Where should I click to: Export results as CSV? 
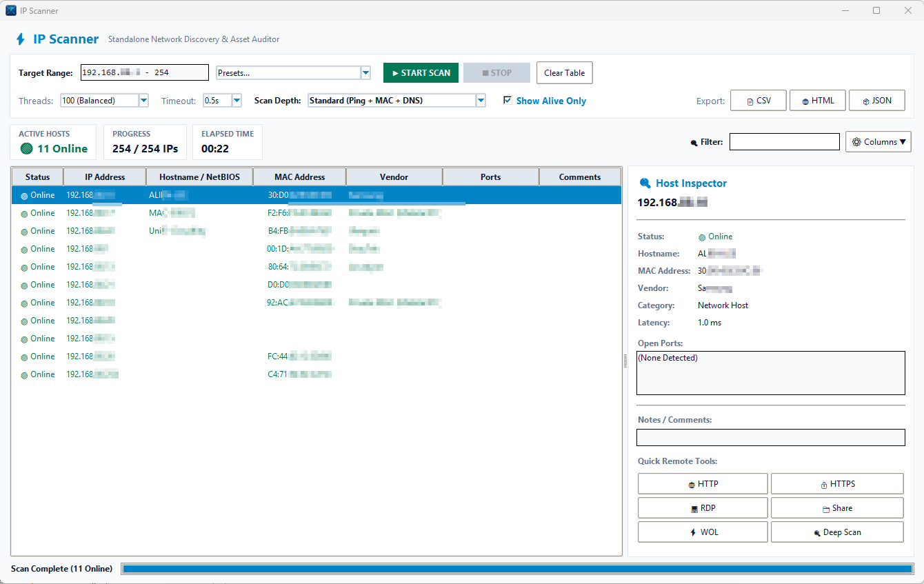[x=759, y=101]
